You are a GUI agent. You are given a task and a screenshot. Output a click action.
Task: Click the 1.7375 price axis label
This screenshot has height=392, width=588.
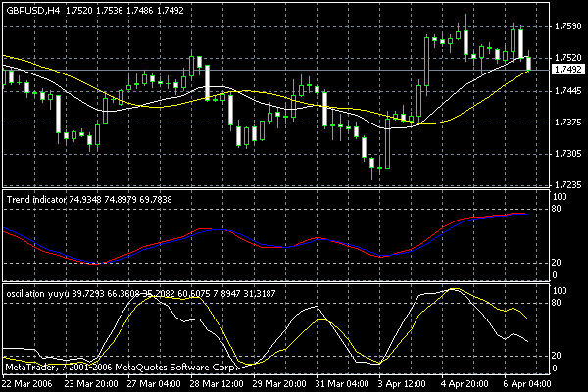point(567,122)
